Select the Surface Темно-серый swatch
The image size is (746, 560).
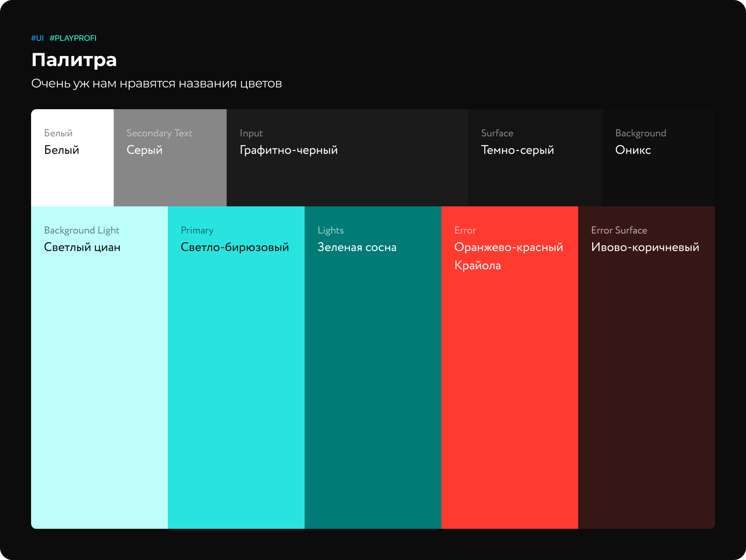(x=535, y=158)
